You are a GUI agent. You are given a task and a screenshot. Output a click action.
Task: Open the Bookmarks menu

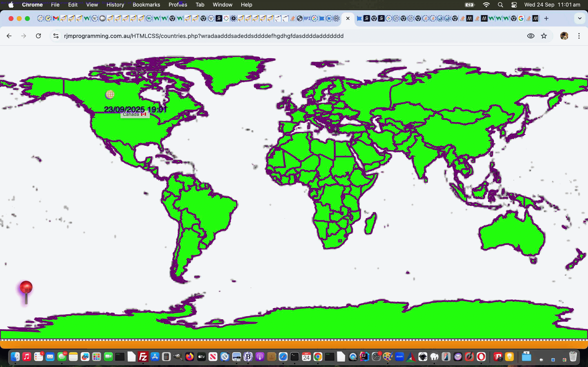(146, 5)
